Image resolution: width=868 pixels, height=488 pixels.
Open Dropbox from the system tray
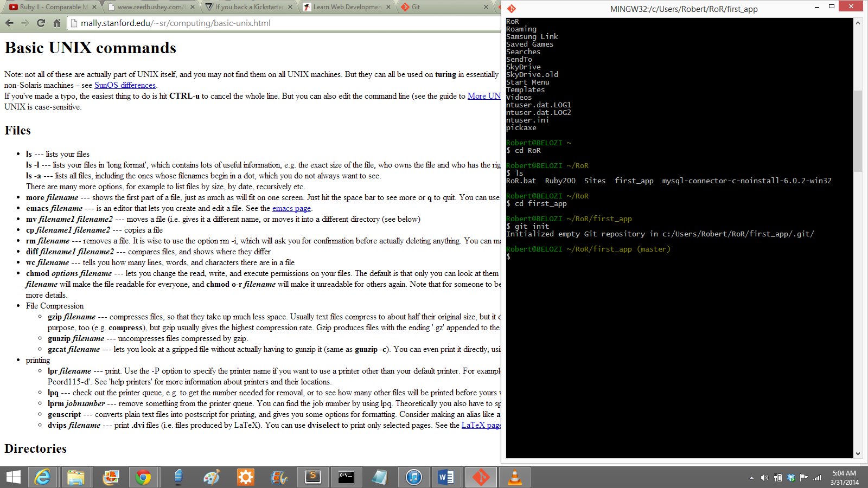pos(791,478)
